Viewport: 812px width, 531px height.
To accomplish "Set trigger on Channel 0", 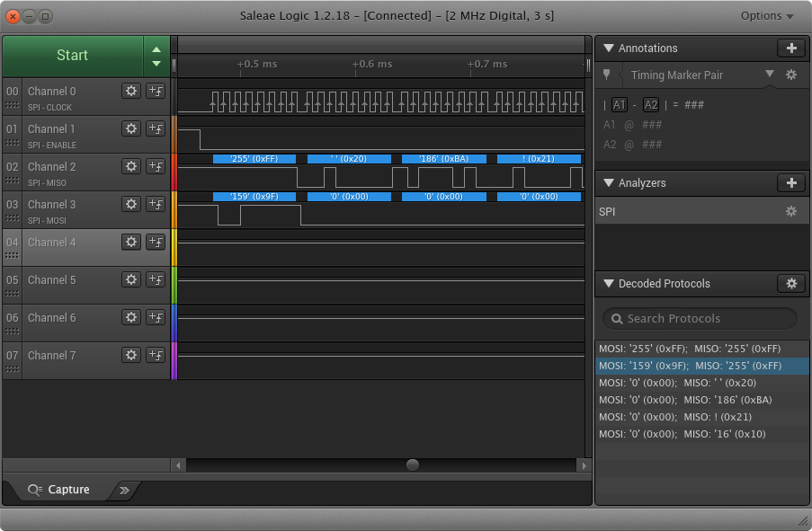I will [x=156, y=91].
